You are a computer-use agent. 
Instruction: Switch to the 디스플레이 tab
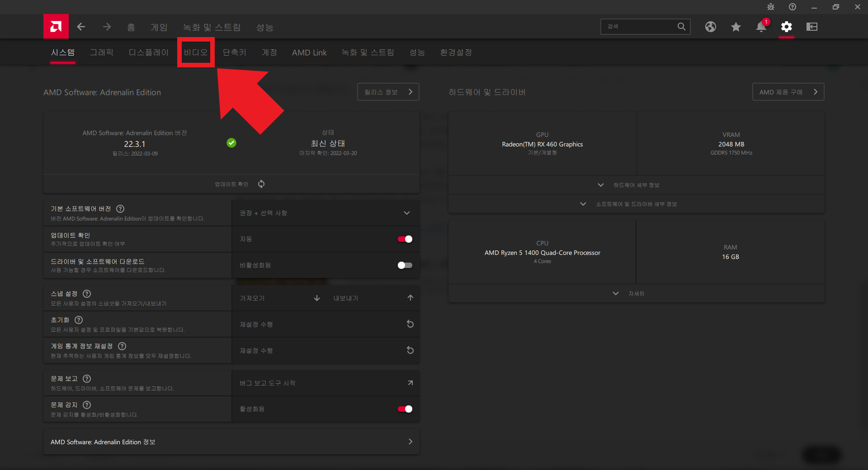(x=149, y=52)
